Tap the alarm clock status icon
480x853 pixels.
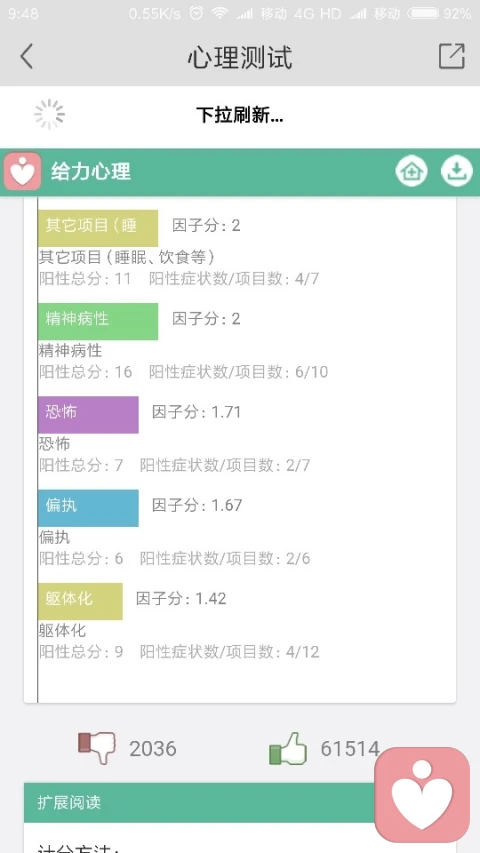tap(196, 14)
